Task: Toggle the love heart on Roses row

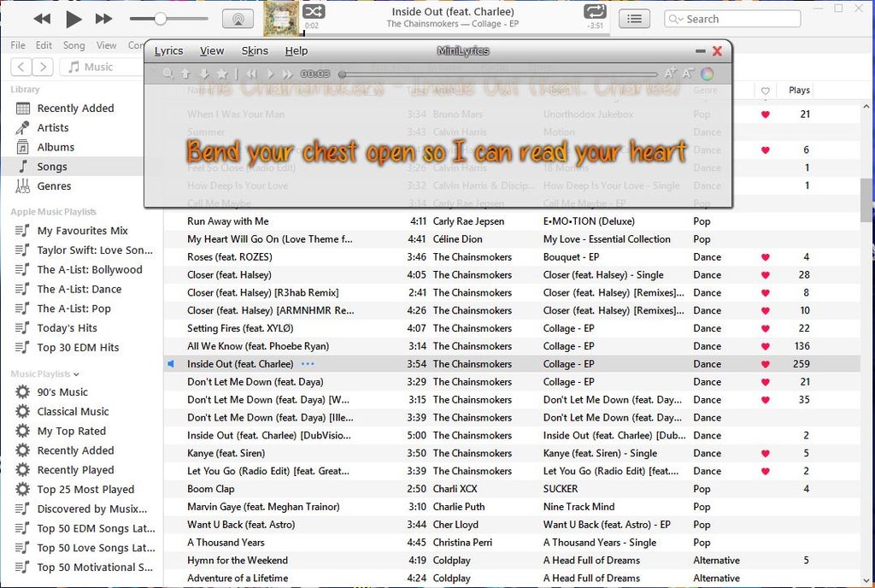Action: tap(765, 257)
